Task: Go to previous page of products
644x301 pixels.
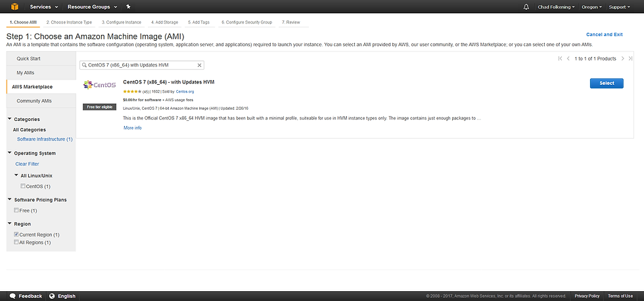Action: pos(568,58)
